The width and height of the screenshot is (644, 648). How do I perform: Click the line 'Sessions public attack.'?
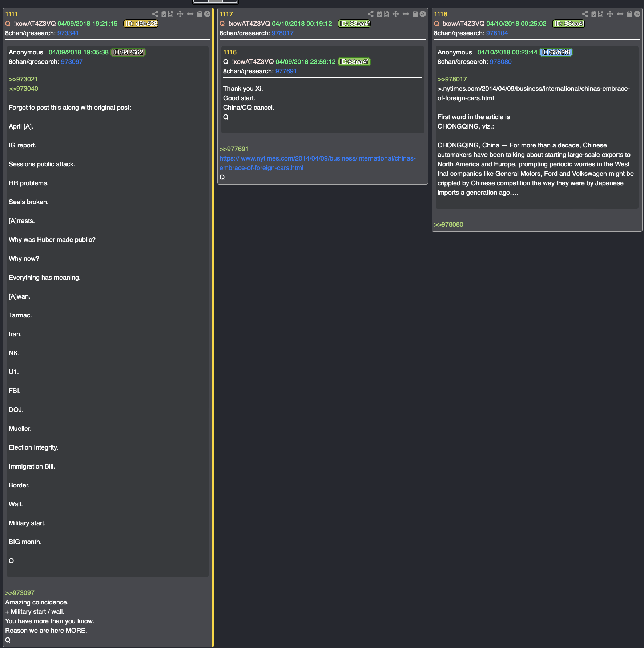(42, 164)
